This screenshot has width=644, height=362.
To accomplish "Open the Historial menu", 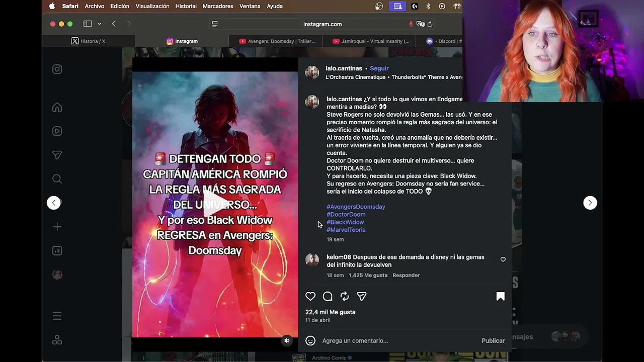I will (x=186, y=6).
